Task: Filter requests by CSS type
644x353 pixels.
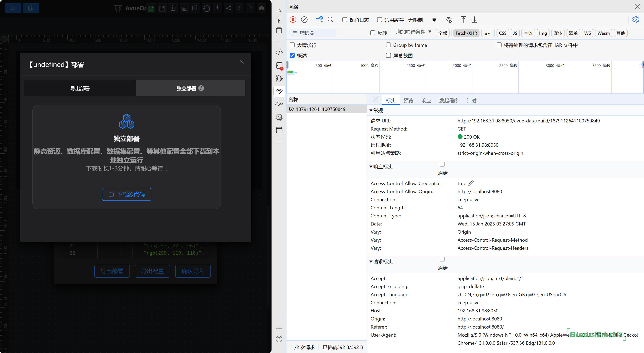Action: pyautogui.click(x=503, y=33)
